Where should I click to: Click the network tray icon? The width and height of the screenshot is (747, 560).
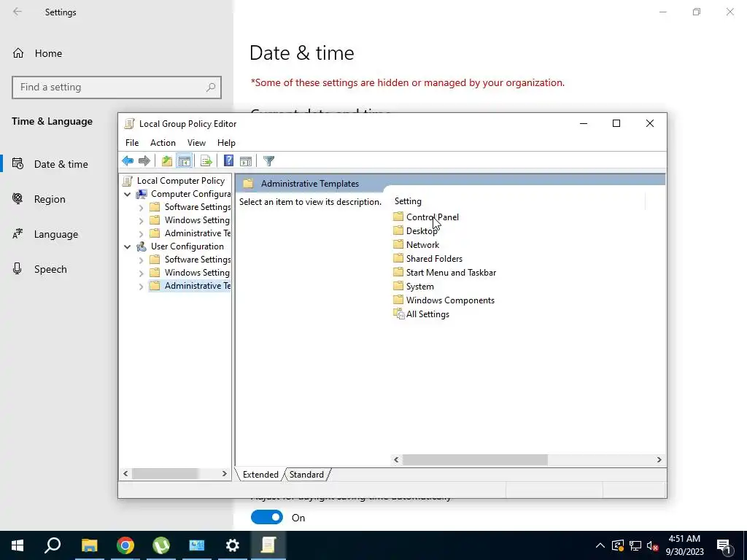[x=635, y=545]
